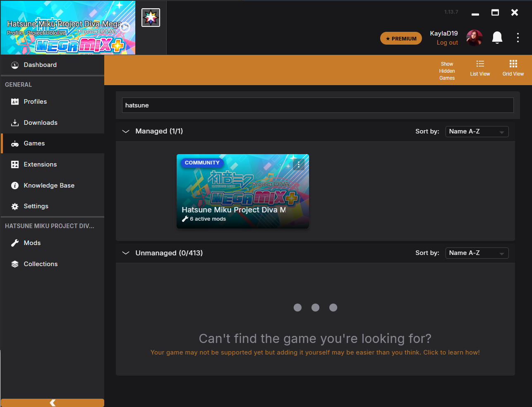Click the version number 1.13.7

451,12
